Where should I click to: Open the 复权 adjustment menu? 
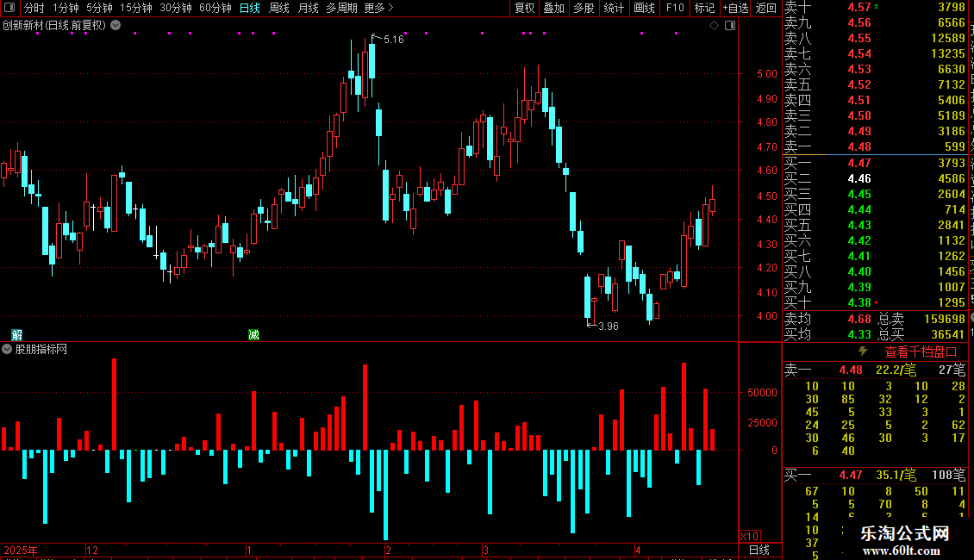click(524, 8)
